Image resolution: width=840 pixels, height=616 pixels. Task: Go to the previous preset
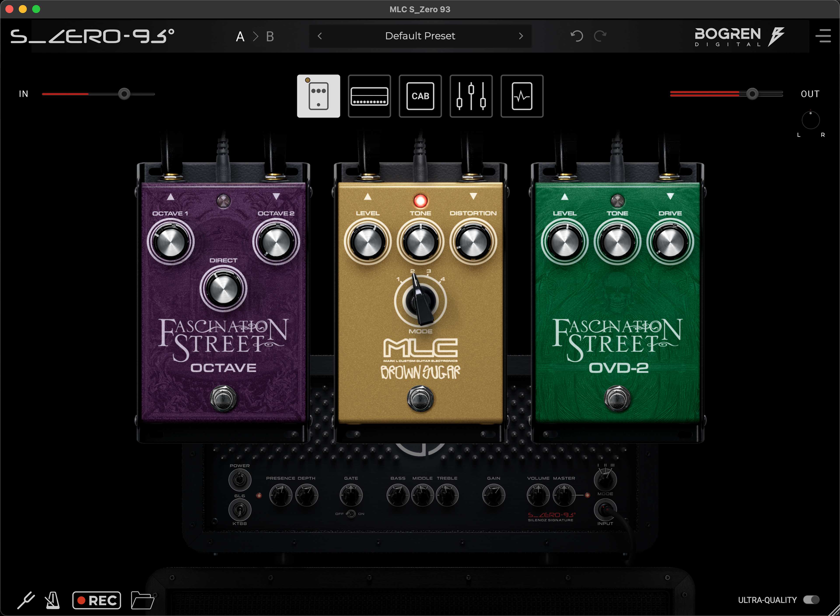[320, 36]
